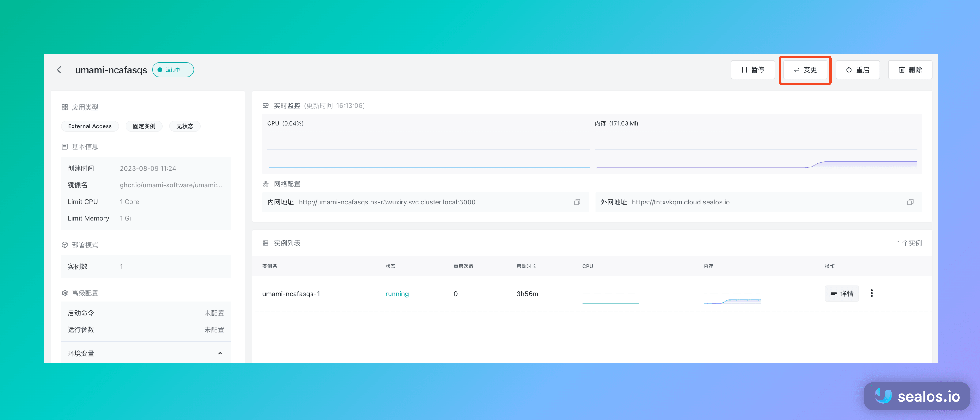Click the 实时监控 section icon

[x=266, y=105]
